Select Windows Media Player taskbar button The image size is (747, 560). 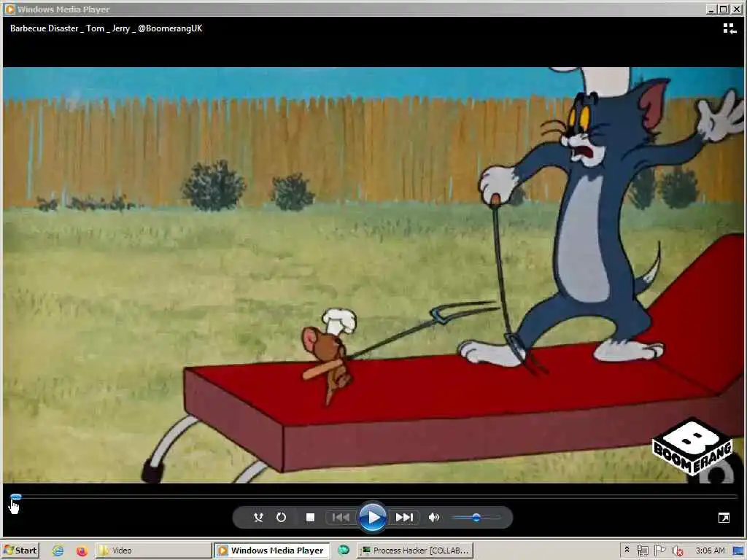[x=272, y=551]
